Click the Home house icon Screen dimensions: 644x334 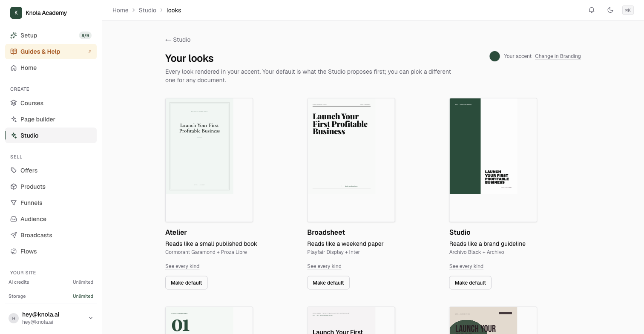pyautogui.click(x=14, y=68)
